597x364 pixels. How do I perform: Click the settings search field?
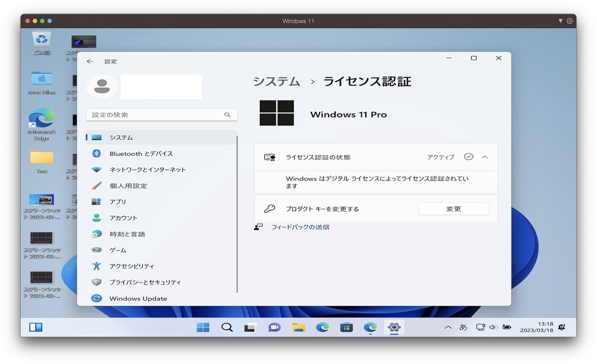(161, 115)
